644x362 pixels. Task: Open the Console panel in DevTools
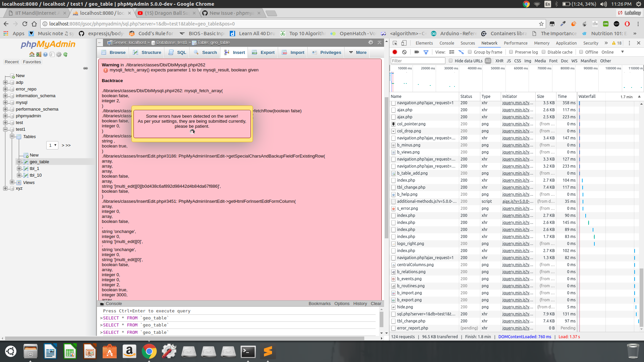click(447, 43)
